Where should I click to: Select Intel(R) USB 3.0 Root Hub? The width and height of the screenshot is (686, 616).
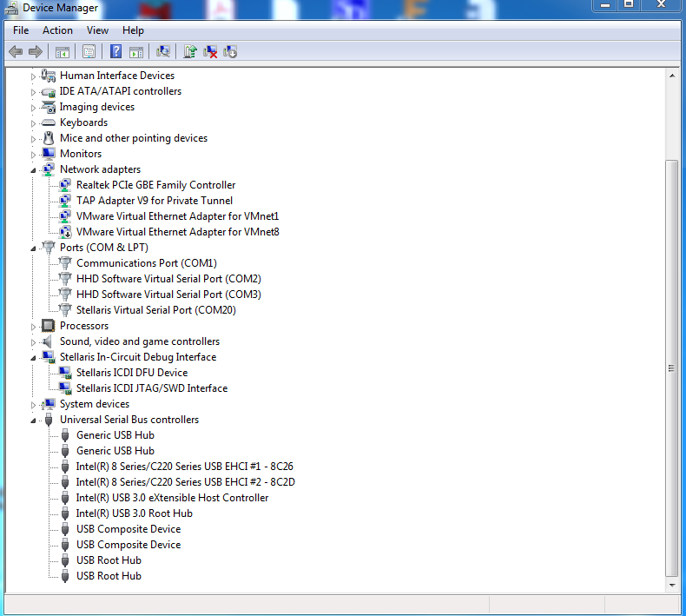tap(135, 513)
